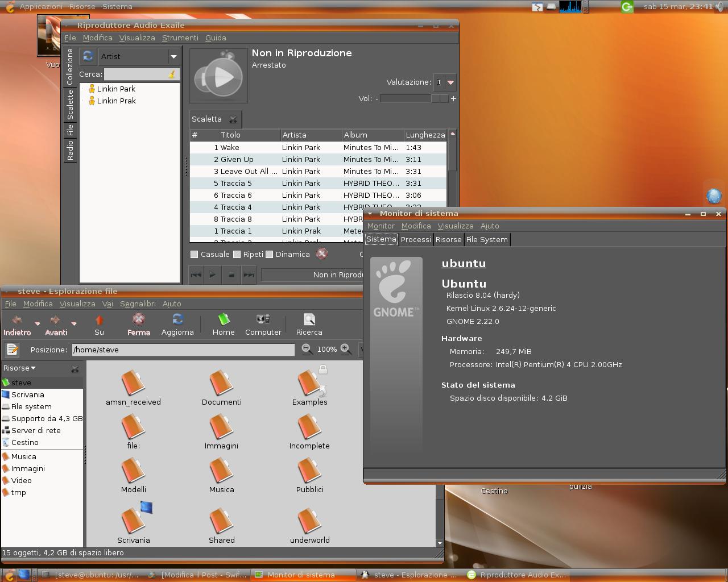
Task: Click the Posizione path field
Action: click(184, 350)
